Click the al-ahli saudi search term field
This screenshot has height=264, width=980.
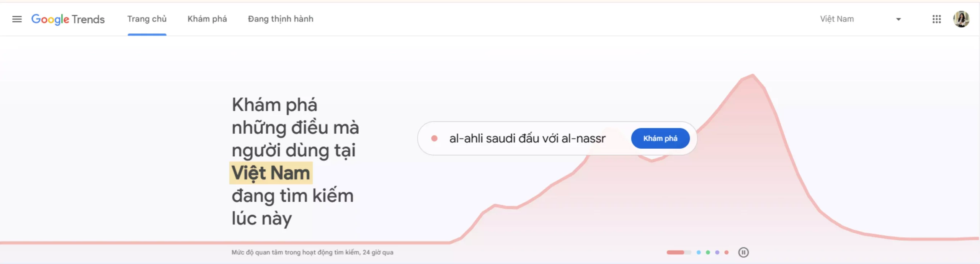[527, 138]
